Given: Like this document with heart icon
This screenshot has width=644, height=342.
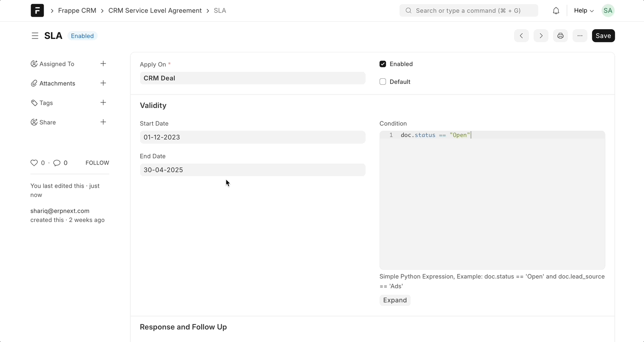Looking at the screenshot, I should tap(34, 163).
